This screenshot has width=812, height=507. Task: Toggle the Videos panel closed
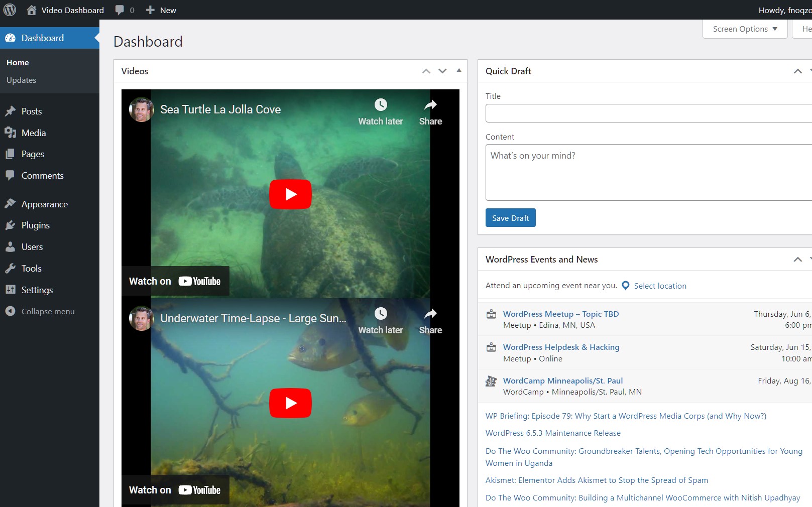(459, 71)
